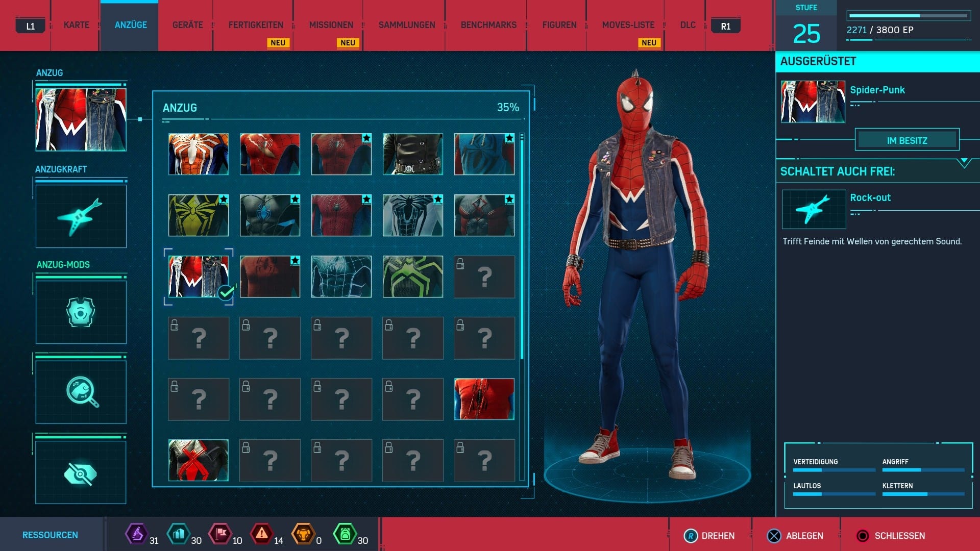Screen dimensions: 980x551
Task: Open the first suit mod armor slot
Action: (81, 312)
